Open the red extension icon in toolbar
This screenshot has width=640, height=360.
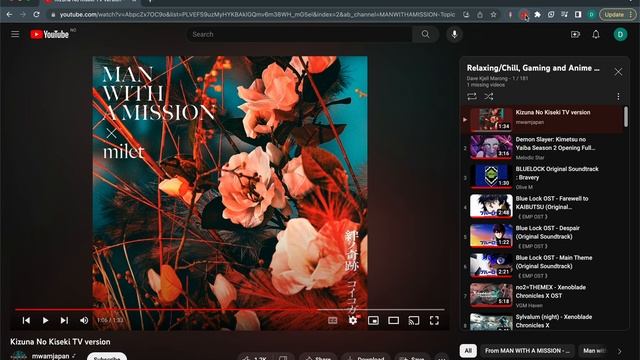(524, 15)
